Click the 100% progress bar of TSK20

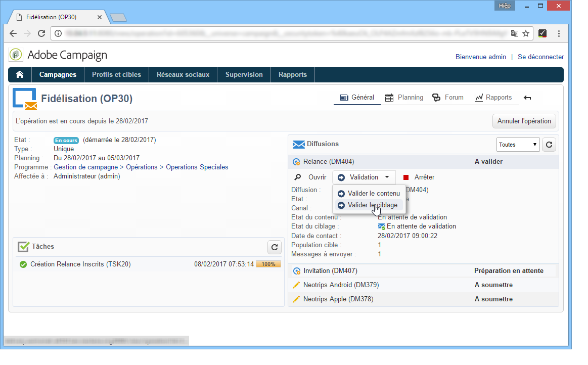click(268, 264)
